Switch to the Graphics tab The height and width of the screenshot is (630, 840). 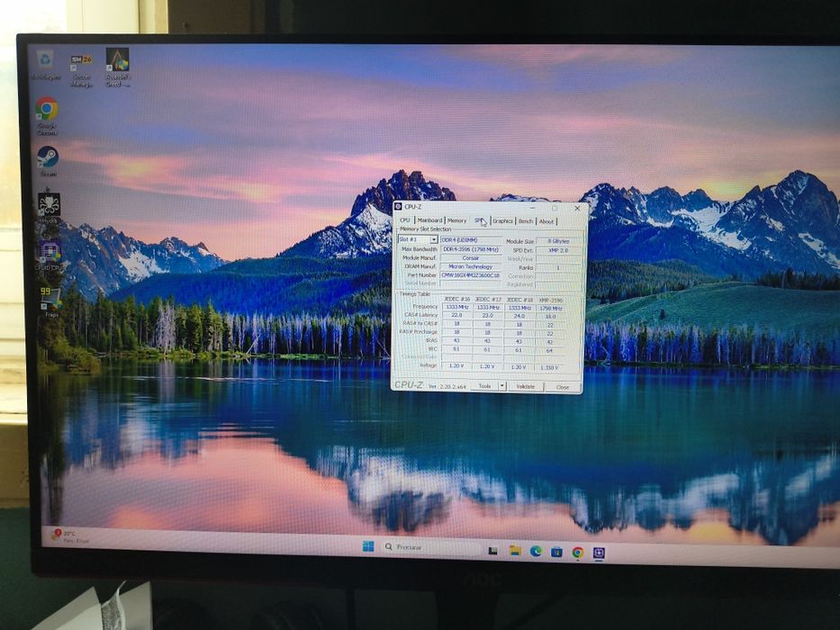[x=502, y=220]
